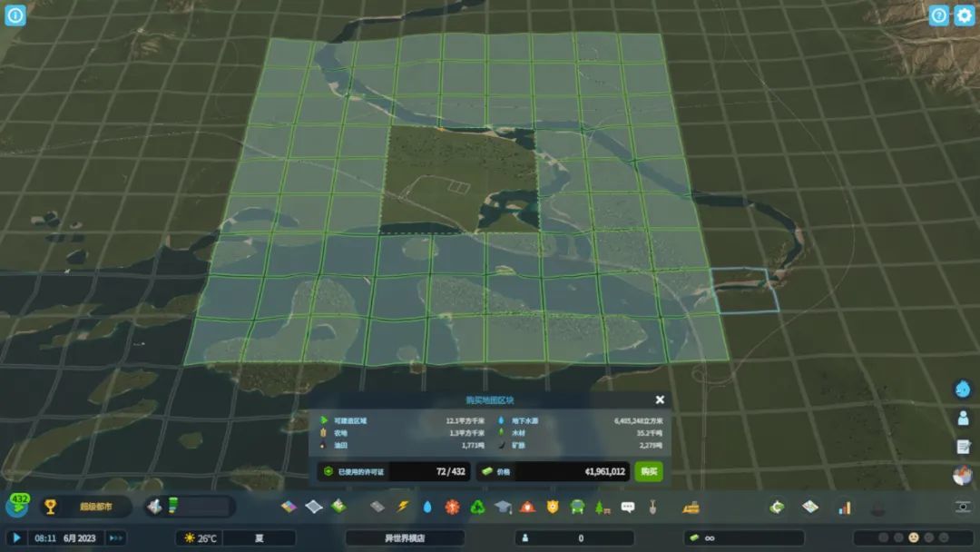Open the water droplet services menu
Image resolution: width=980 pixels, height=552 pixels.
[427, 507]
